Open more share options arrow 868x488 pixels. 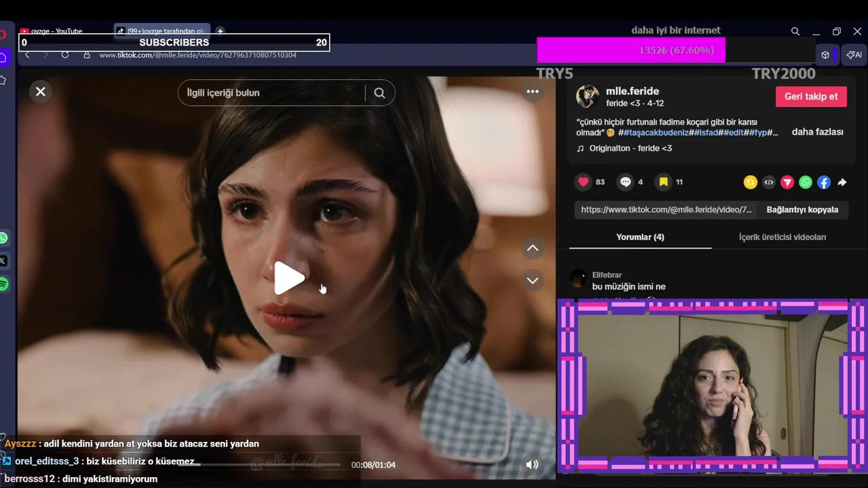[842, 182]
